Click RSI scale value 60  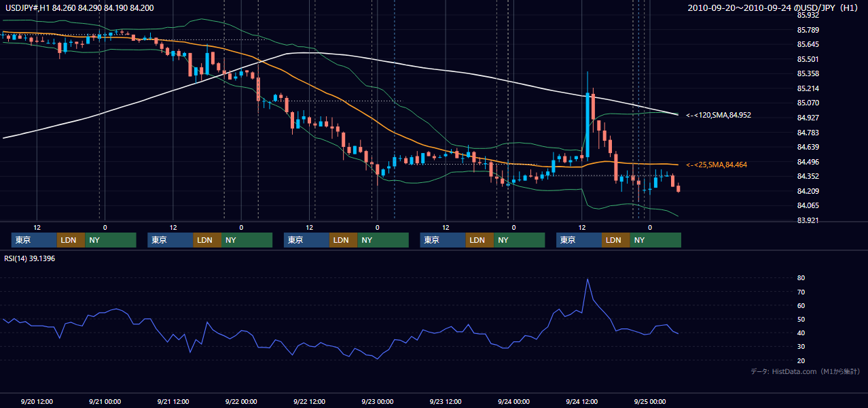pos(801,305)
